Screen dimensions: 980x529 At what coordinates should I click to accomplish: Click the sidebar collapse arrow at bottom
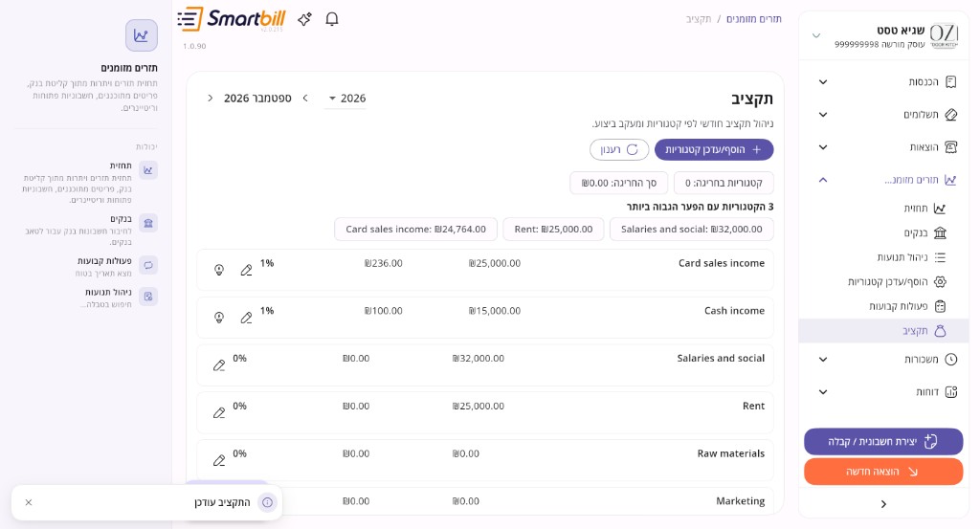(883, 504)
